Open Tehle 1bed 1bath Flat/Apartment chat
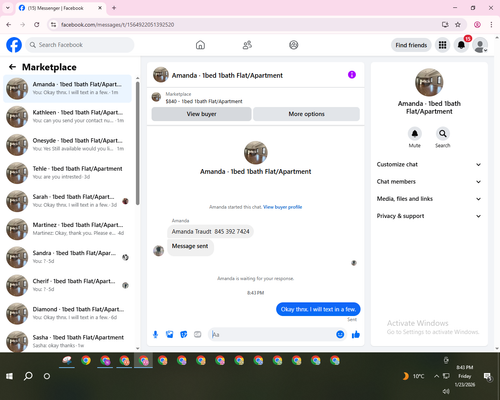This screenshot has height=400, width=500. [x=67, y=173]
